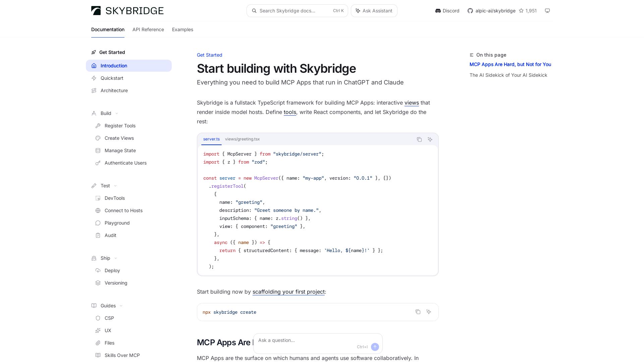Jump to The AI Sidekick section
Image resolution: width=644 pixels, height=362 pixels.
[x=508, y=75]
